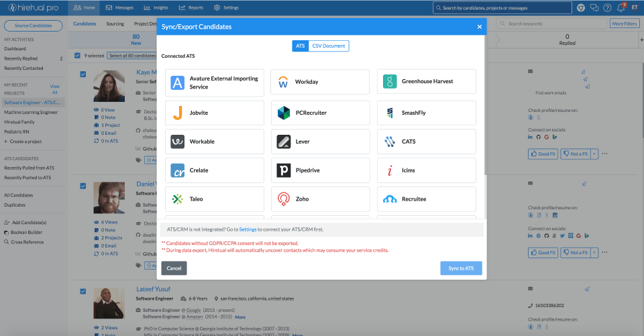Select the 80 New pipeline stage
644x336 pixels.
136,40
